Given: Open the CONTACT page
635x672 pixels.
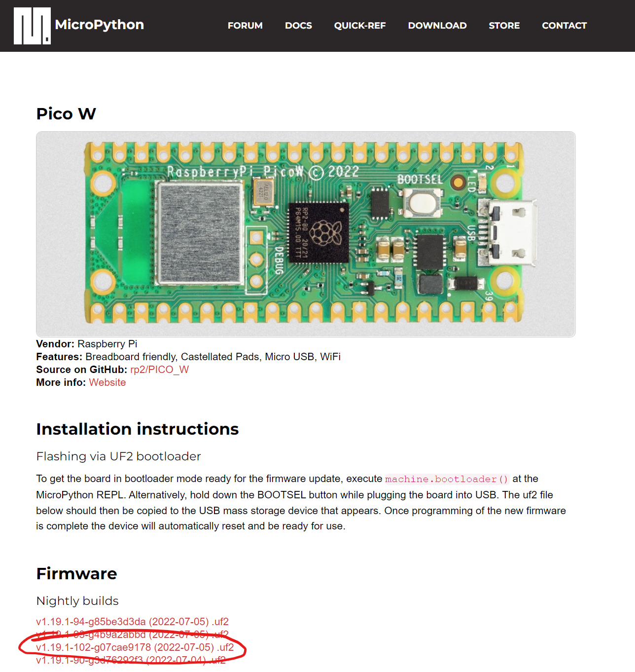Looking at the screenshot, I should (x=564, y=26).
